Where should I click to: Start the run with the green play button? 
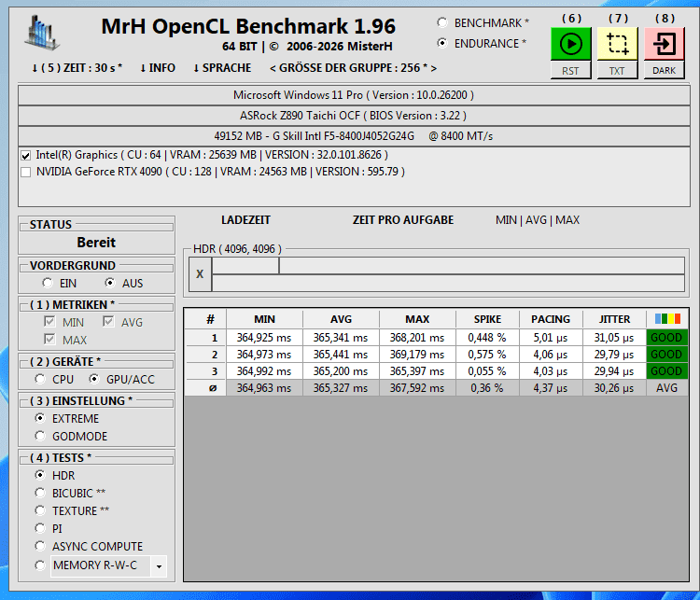pyautogui.click(x=570, y=44)
